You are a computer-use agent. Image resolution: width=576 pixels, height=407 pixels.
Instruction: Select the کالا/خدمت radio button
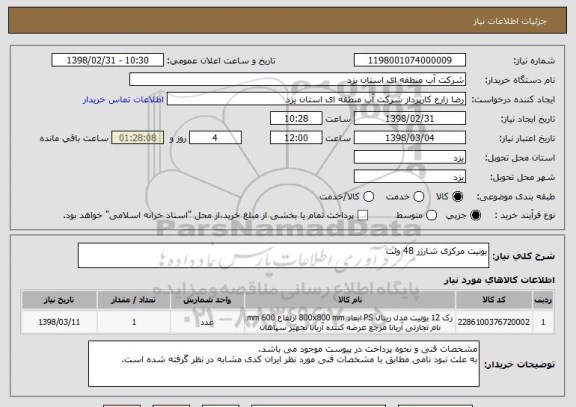click(x=368, y=197)
